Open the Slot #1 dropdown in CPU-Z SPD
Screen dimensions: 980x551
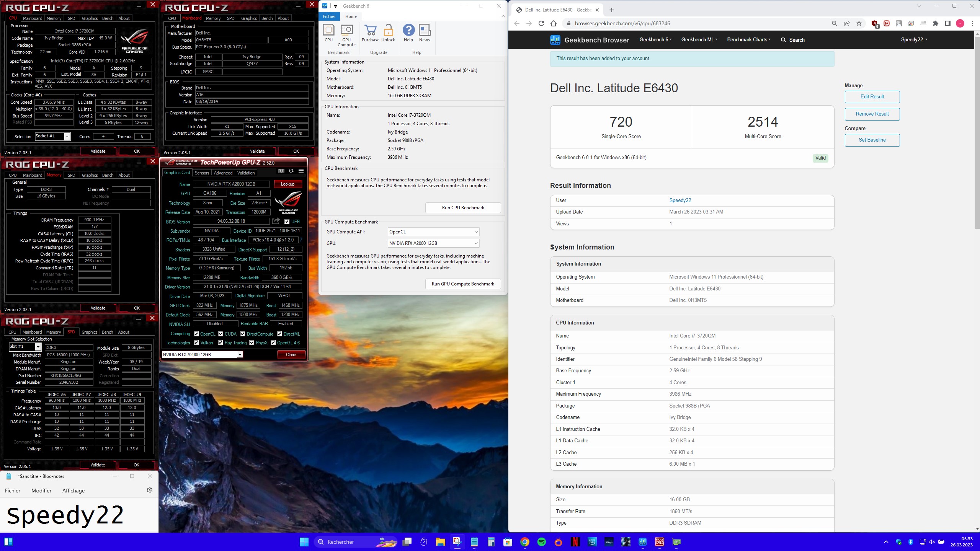click(x=25, y=347)
